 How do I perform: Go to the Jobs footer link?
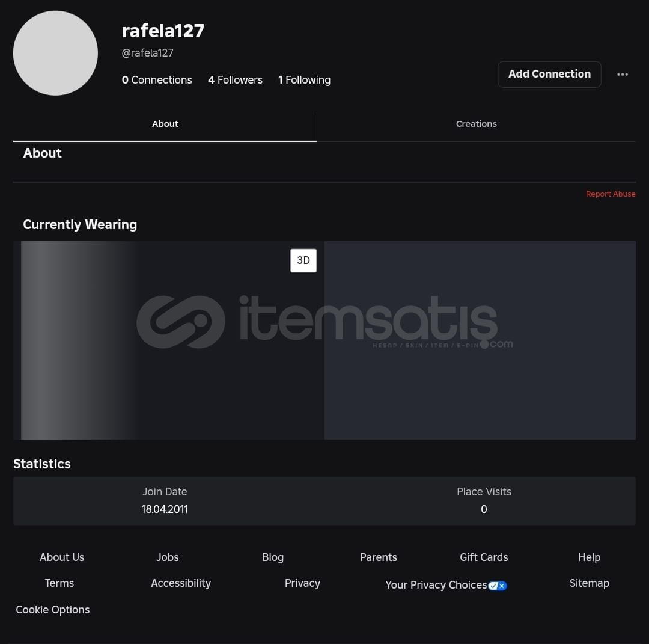[x=168, y=557]
